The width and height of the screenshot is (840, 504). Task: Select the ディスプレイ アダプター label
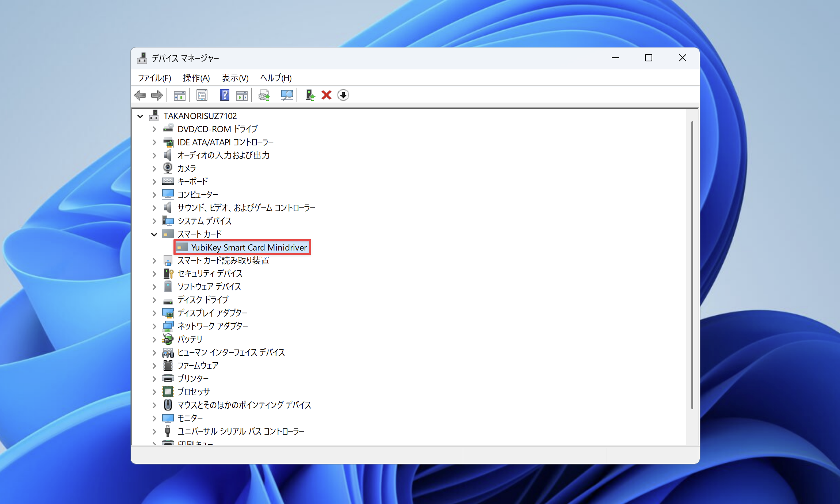212,313
